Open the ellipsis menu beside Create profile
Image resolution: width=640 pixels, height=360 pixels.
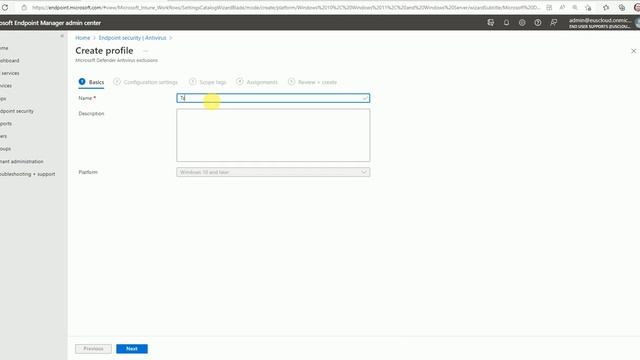pos(145,51)
